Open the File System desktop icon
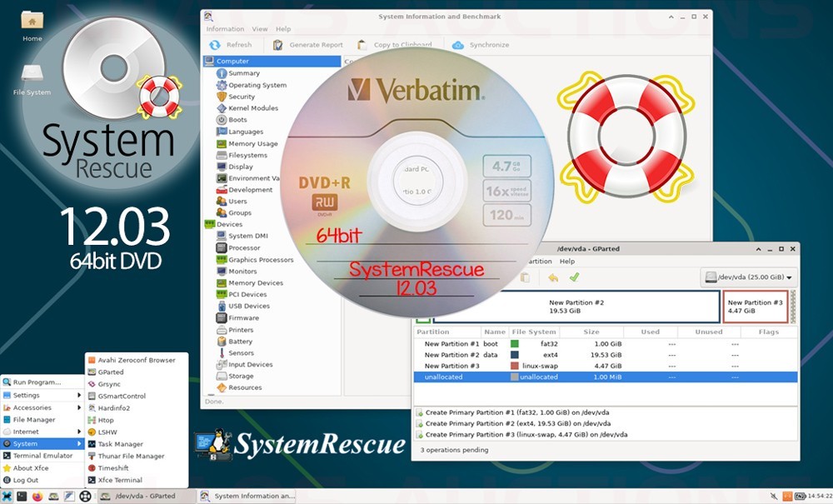Image resolution: width=833 pixels, height=504 pixels. point(32,80)
